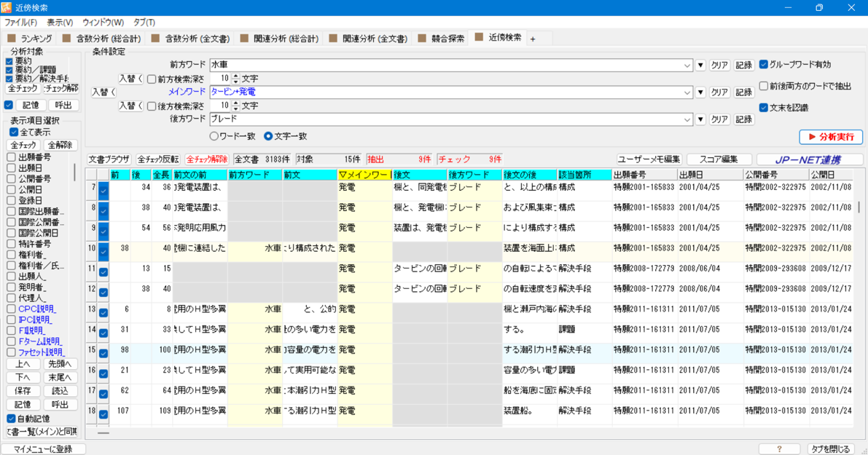The height and width of the screenshot is (455, 868).
Task: Open the 表示(V) menu
Action: coord(60,23)
